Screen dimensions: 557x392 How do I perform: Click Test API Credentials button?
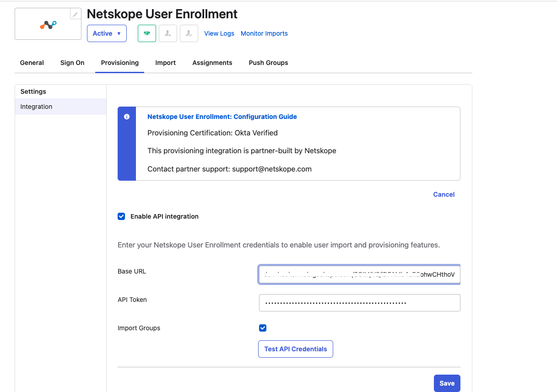(296, 349)
